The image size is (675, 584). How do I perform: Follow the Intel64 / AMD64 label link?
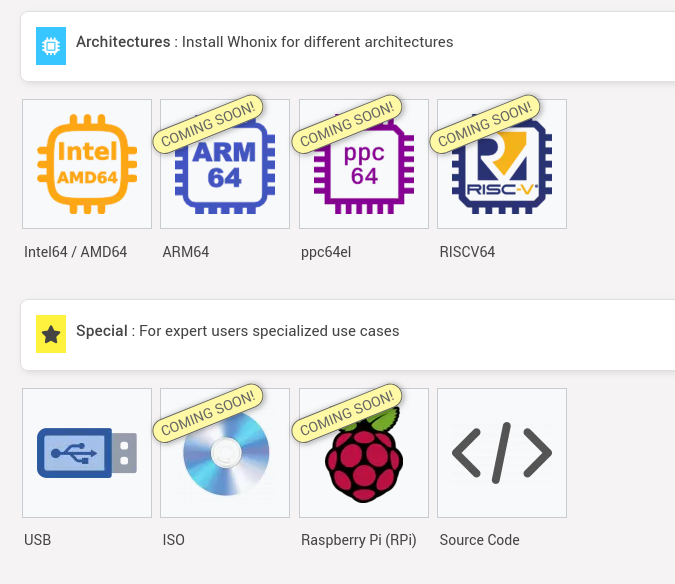(x=75, y=252)
